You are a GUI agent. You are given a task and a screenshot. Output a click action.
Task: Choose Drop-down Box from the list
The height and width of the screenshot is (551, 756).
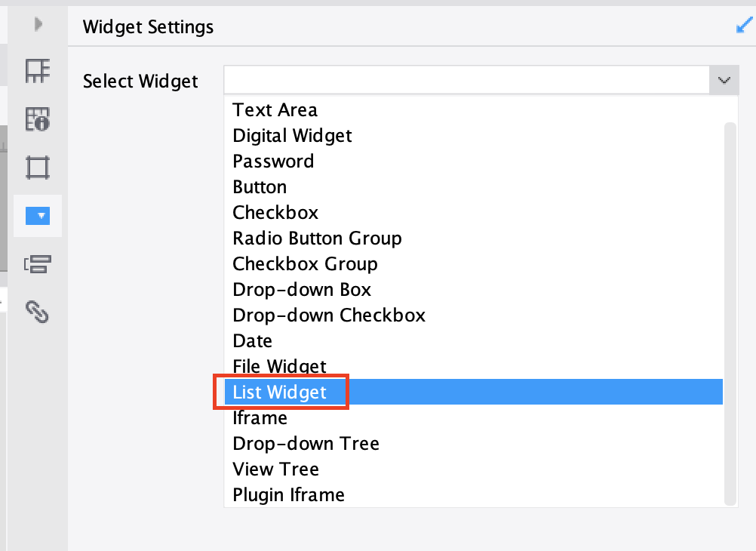[x=302, y=289]
